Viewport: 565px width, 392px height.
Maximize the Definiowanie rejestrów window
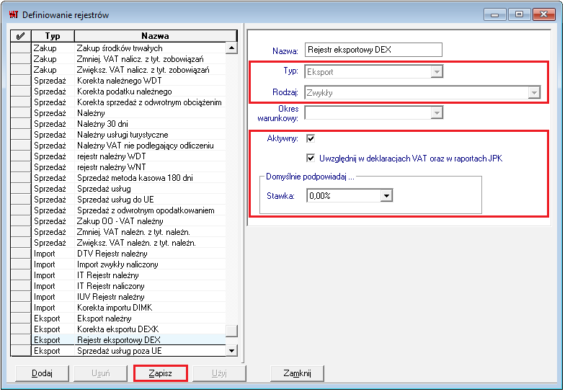click(519, 14)
